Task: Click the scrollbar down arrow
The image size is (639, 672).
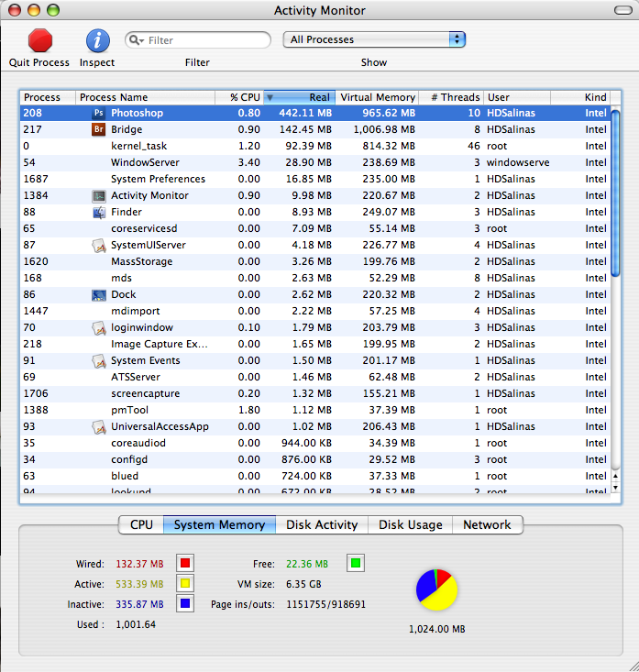Action: click(615, 488)
